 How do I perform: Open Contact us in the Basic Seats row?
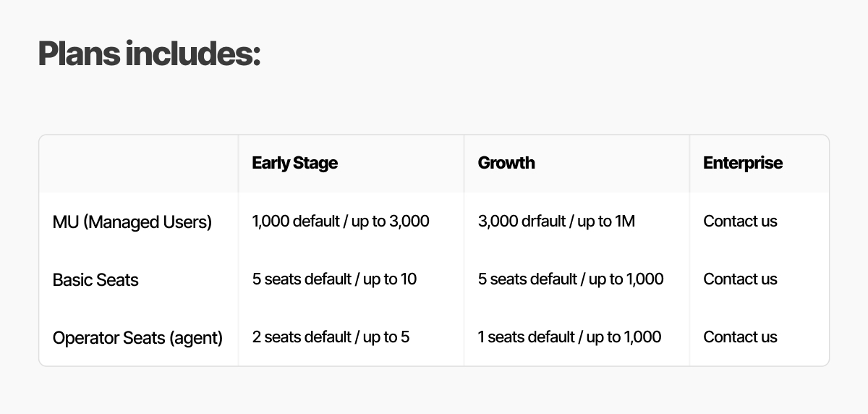click(x=740, y=279)
